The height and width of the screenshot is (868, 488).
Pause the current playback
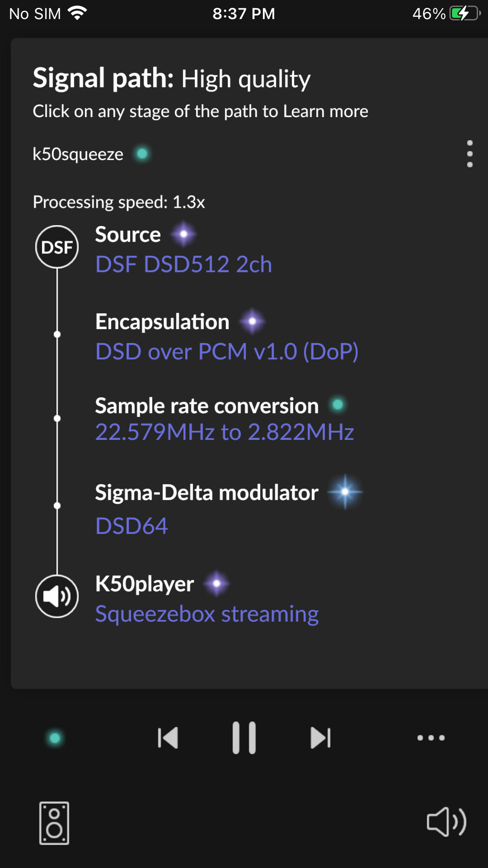pos(244,738)
